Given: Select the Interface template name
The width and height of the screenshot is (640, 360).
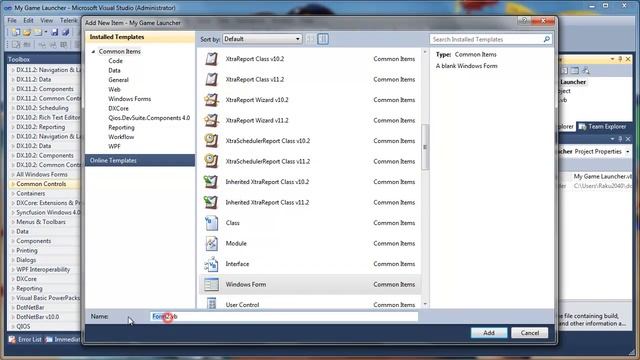Looking at the screenshot, I should [237, 264].
